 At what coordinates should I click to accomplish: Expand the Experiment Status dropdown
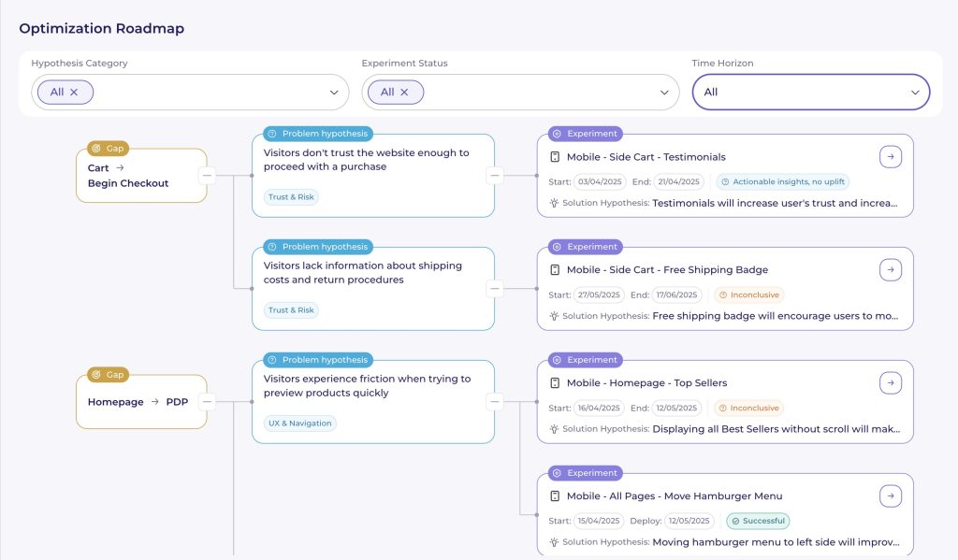pyautogui.click(x=664, y=93)
